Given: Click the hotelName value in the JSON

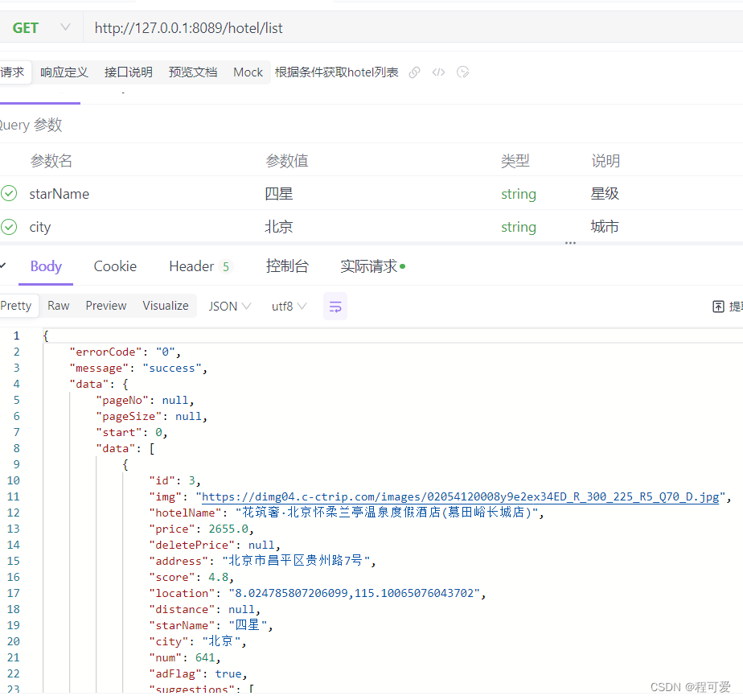Looking at the screenshot, I should click(386, 513).
